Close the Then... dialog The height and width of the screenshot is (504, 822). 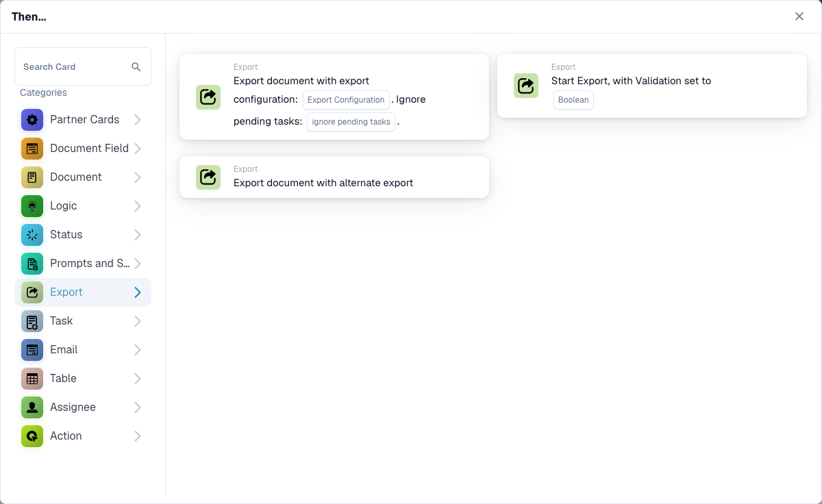coord(799,16)
